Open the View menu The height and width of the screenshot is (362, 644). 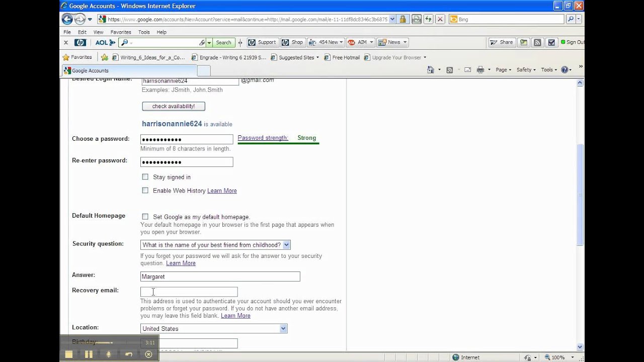[98, 32]
